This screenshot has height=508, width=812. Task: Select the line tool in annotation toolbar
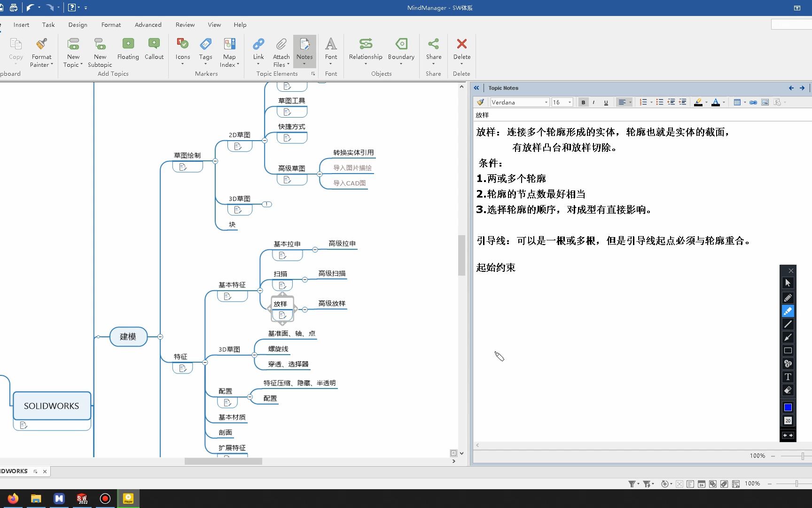788,324
